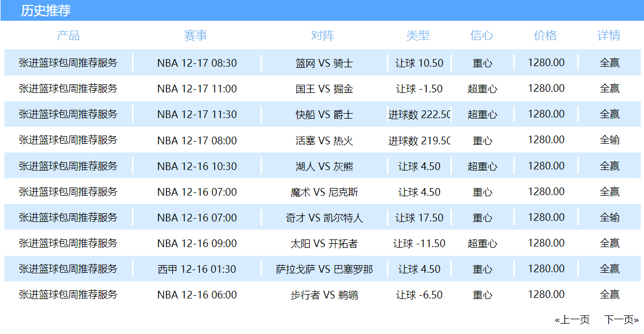The width and height of the screenshot is (644, 334).
Task: Click event NBA 12-16 09:00
Action: (x=197, y=244)
